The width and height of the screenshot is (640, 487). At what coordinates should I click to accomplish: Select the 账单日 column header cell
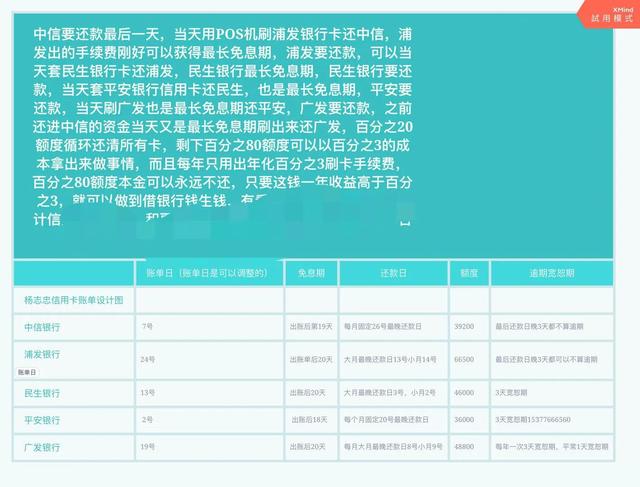[209, 273]
